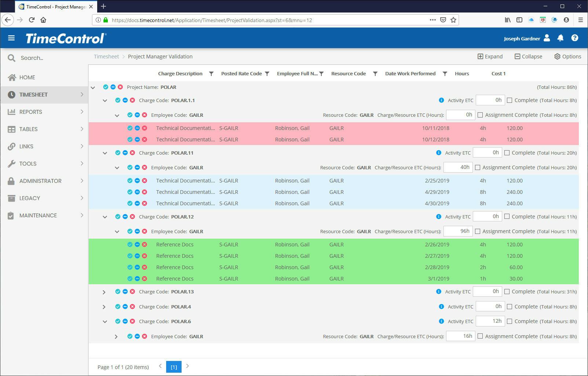The width and height of the screenshot is (588, 376).
Task: Expand the POLAR.13 charge code group
Action: [104, 292]
